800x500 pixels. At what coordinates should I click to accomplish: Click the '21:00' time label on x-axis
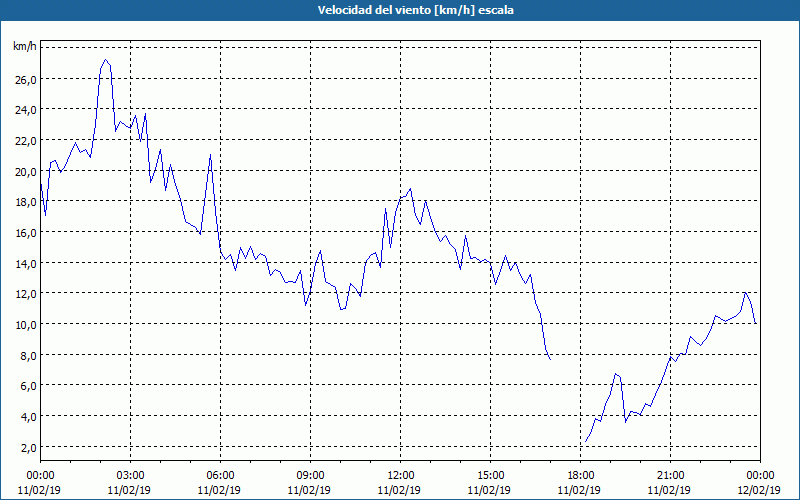click(x=670, y=476)
